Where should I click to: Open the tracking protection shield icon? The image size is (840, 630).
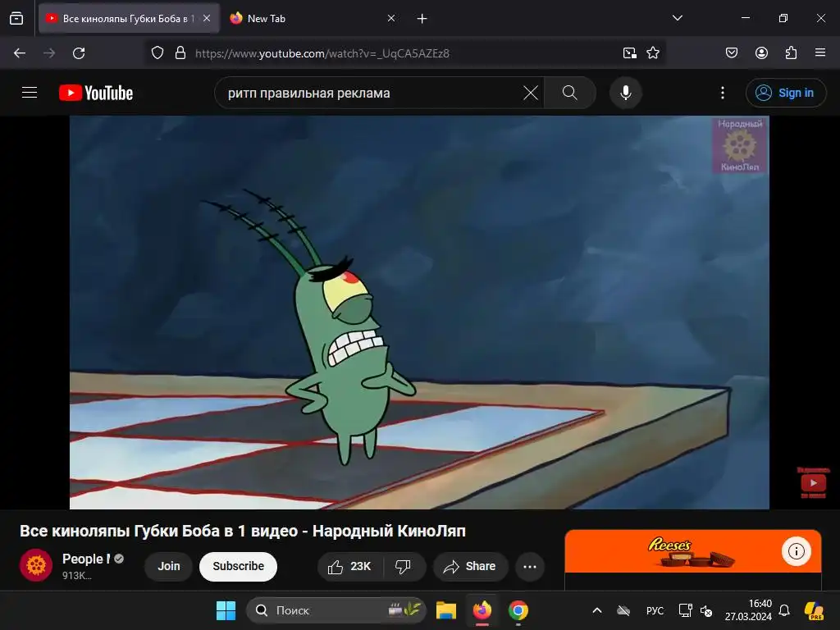click(x=157, y=53)
